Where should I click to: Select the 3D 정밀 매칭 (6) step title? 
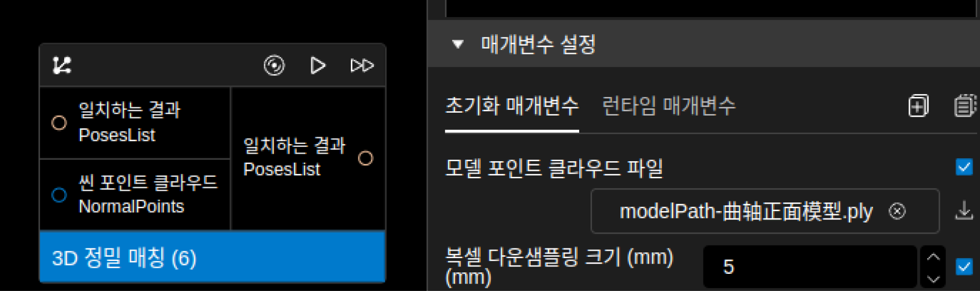124,258
